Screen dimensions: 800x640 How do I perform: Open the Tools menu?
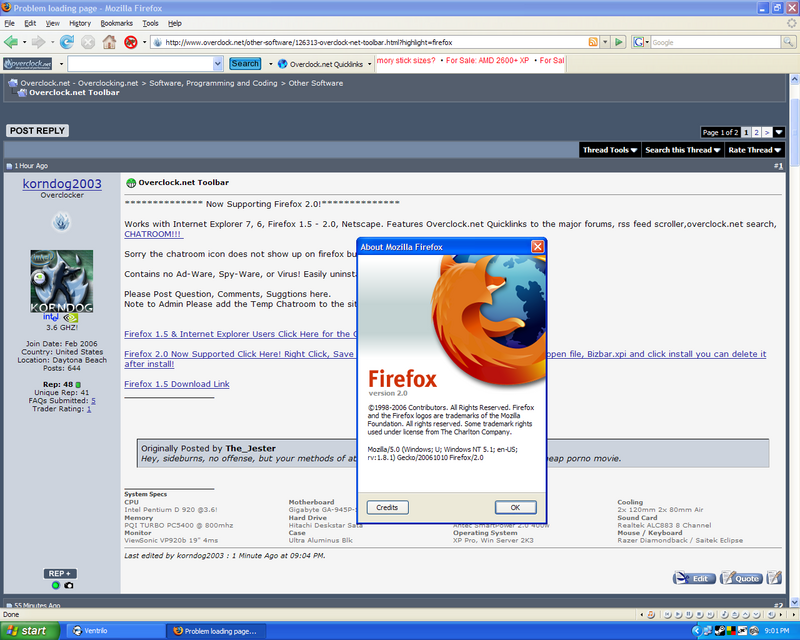click(150, 23)
